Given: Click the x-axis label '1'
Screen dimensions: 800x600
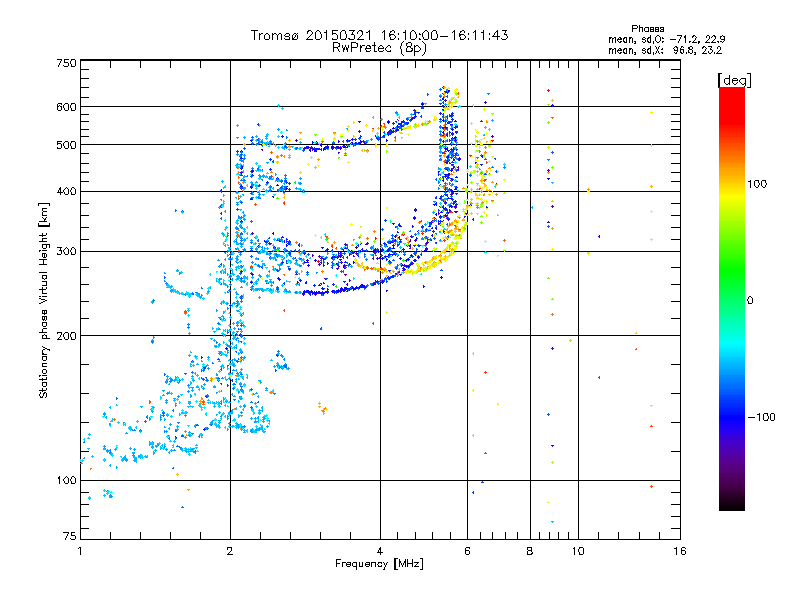Looking at the screenshot, I should point(80,551).
